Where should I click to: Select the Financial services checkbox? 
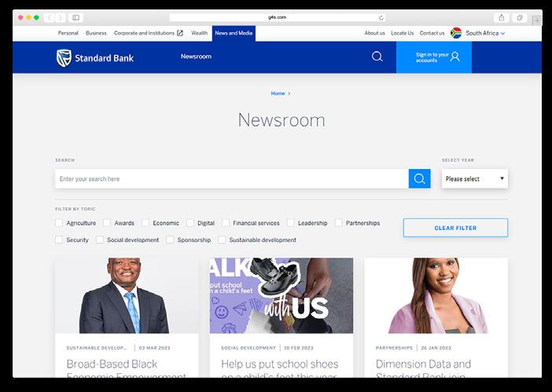[x=226, y=223]
